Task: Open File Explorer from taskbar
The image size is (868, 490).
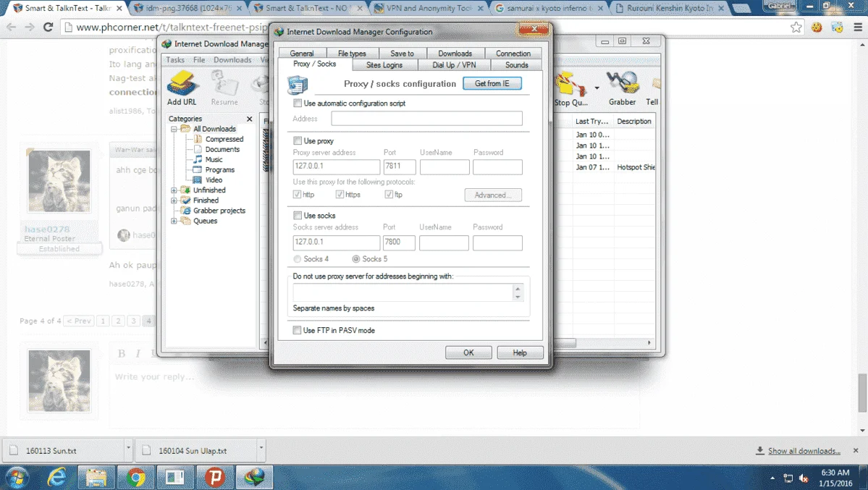Action: pos(96,477)
